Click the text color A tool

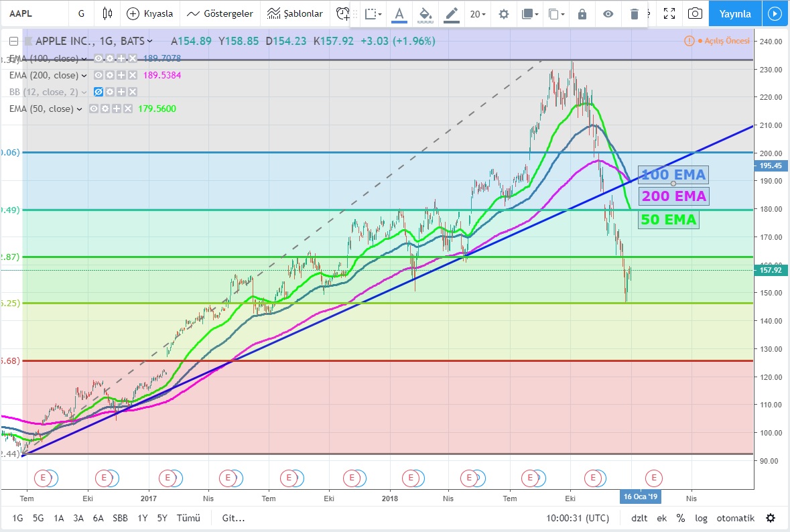click(399, 14)
